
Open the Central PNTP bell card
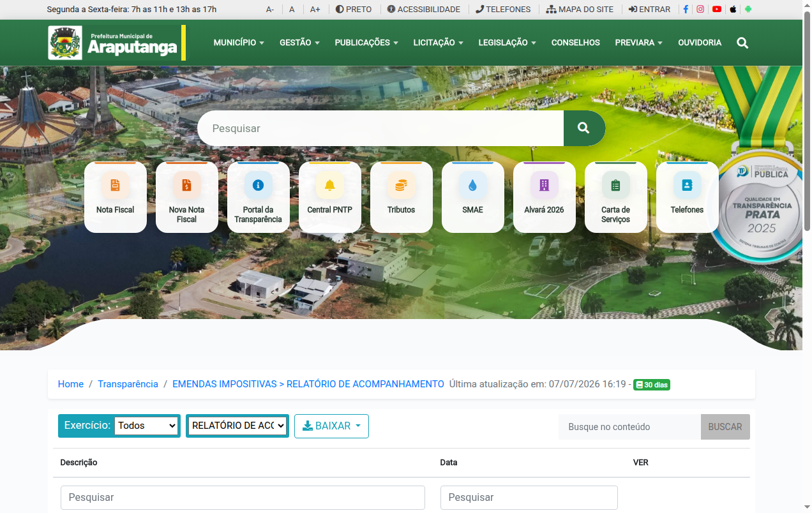click(x=329, y=197)
